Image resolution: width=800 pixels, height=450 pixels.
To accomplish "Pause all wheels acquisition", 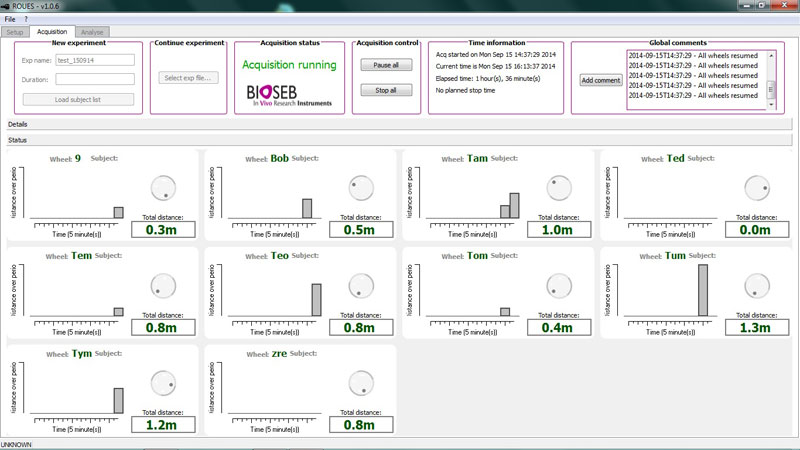I will click(386, 65).
